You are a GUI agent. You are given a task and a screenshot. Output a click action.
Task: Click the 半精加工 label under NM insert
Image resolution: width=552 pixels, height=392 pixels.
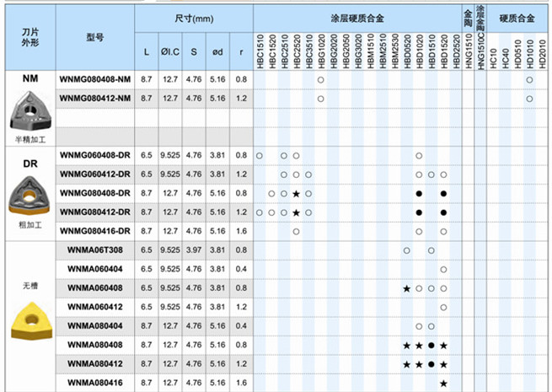(26, 138)
